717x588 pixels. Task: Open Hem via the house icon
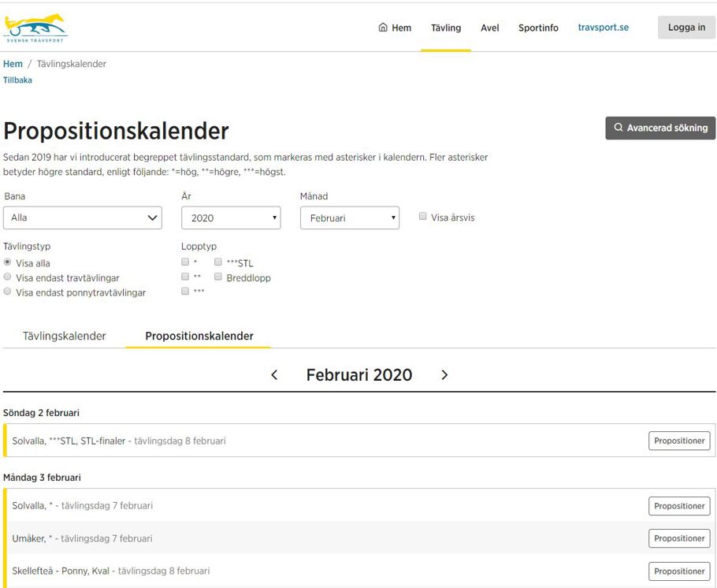(x=384, y=28)
